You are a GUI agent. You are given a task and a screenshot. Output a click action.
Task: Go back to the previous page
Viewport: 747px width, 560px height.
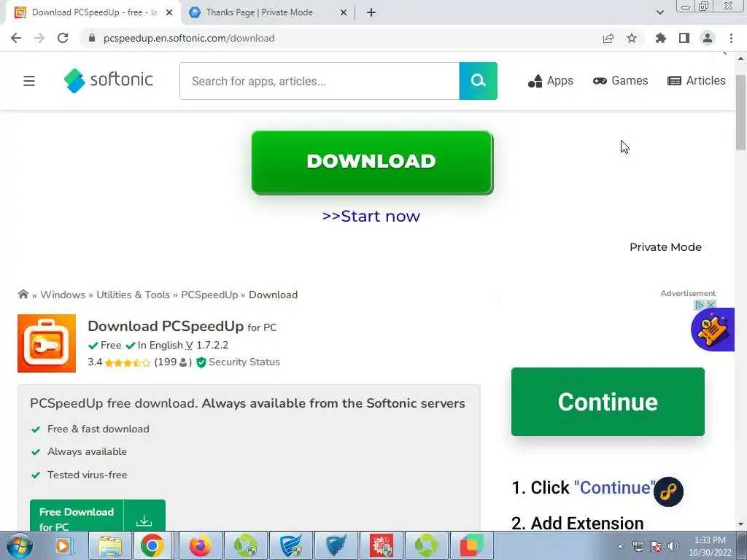click(x=16, y=38)
